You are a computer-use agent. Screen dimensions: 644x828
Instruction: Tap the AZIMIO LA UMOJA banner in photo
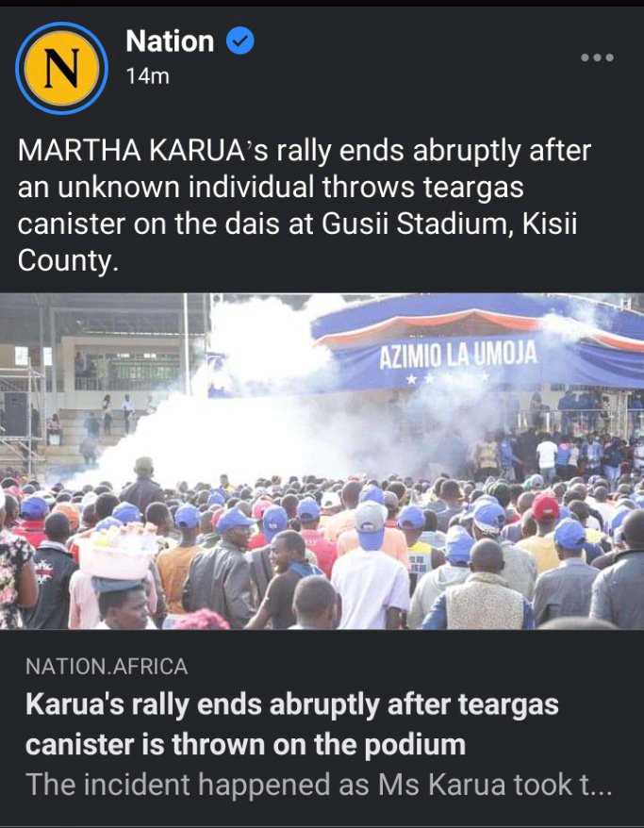coord(457,355)
